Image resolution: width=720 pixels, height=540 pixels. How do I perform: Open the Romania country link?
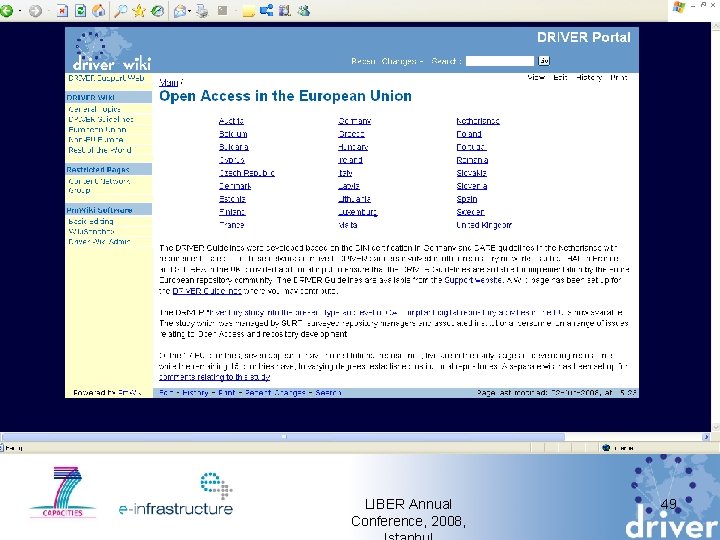472,160
